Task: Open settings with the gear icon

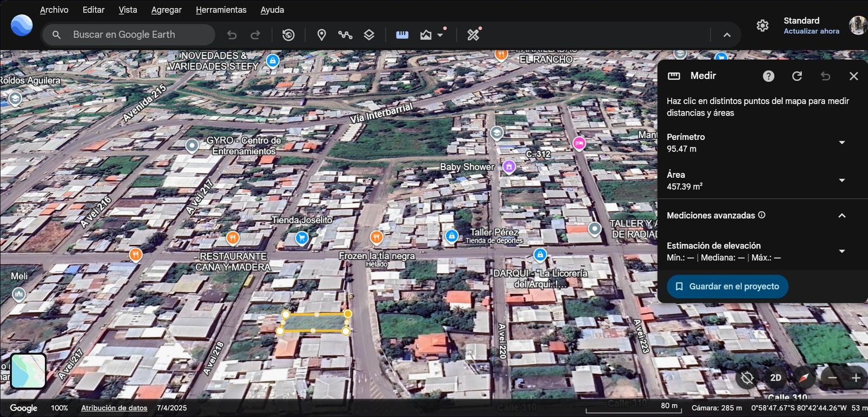Action: (763, 25)
